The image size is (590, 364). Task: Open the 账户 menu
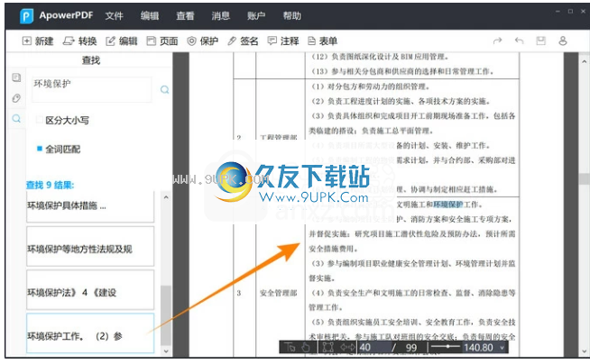coord(256,16)
